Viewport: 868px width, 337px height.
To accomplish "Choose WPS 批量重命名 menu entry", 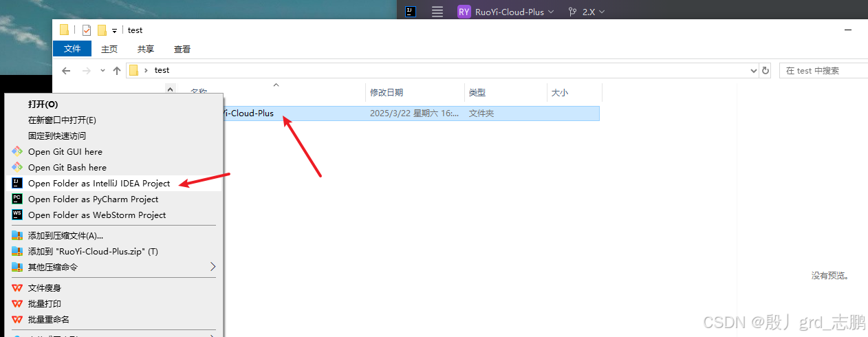I will point(114,319).
